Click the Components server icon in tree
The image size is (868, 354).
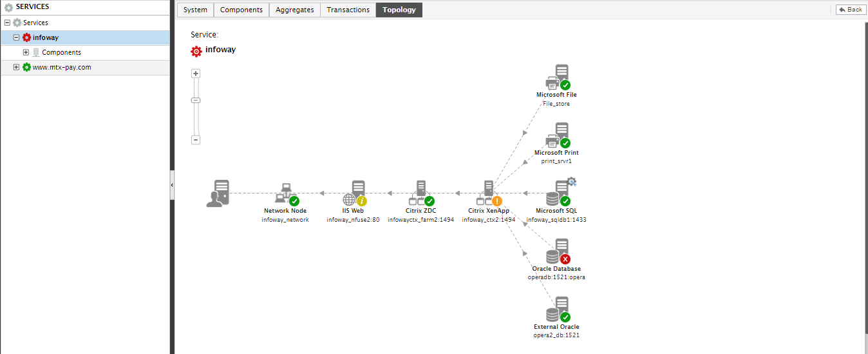[x=36, y=52]
